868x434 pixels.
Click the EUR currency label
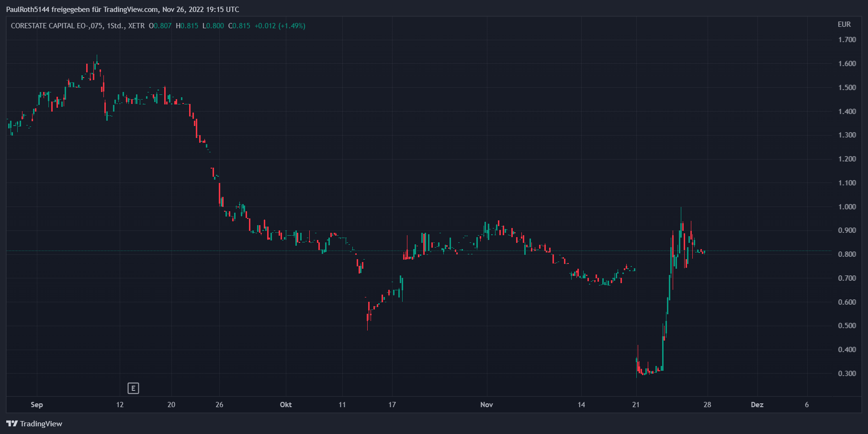[844, 24]
